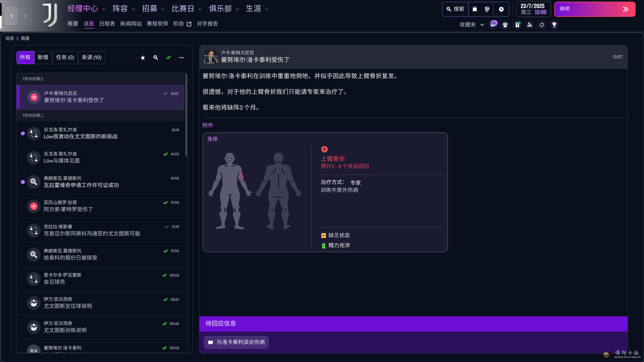Open inbox notifications via the 9+ chat icon
Image resolution: width=644 pixels, height=362 pixels.
point(493,24)
